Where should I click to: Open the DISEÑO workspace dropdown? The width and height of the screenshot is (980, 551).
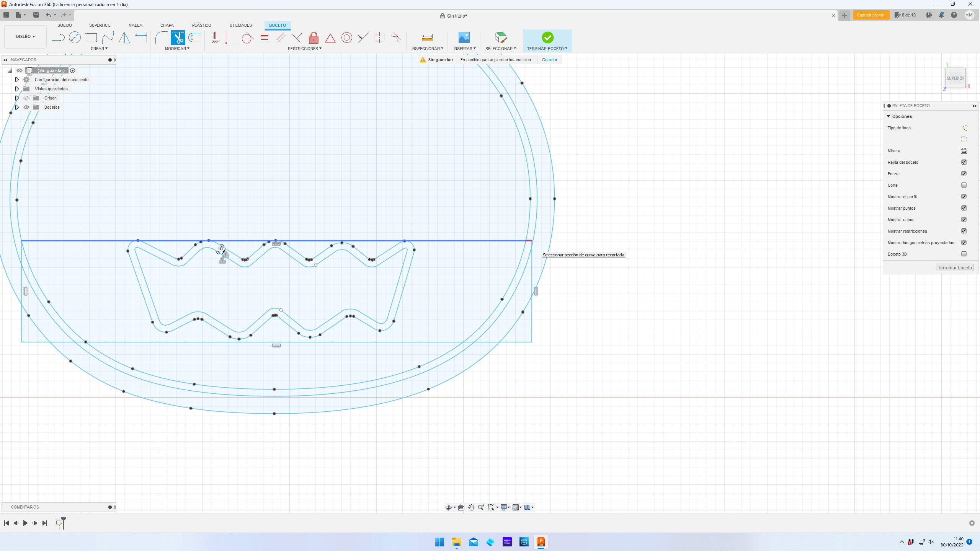coord(25,37)
